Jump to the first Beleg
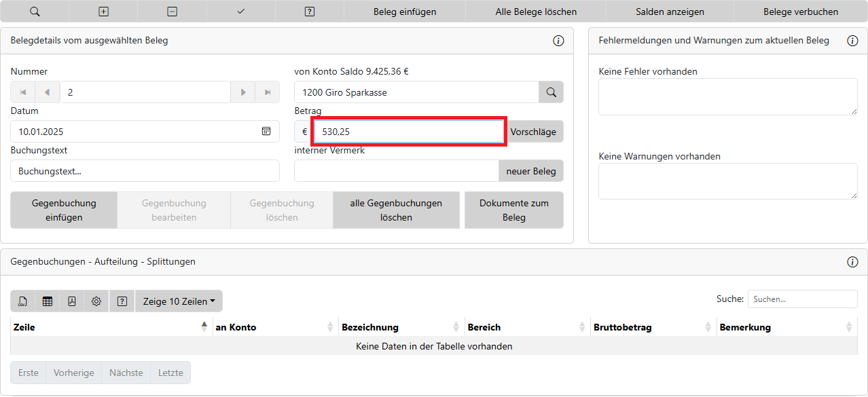This screenshot has width=868, height=397. coord(23,92)
